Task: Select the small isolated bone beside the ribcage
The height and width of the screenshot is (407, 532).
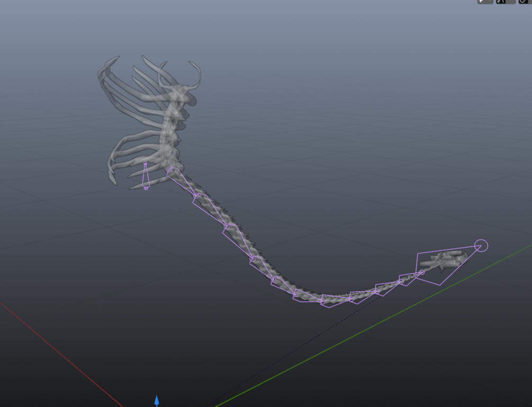Action: [146, 176]
